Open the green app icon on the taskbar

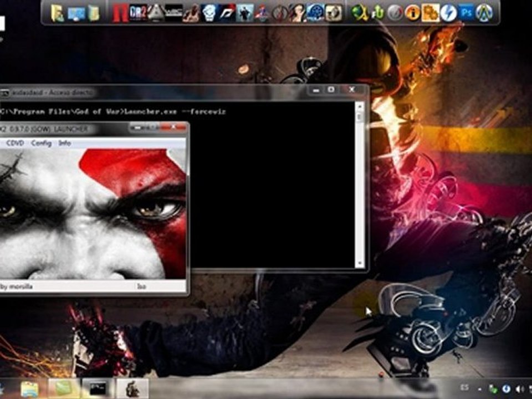(x=63, y=389)
